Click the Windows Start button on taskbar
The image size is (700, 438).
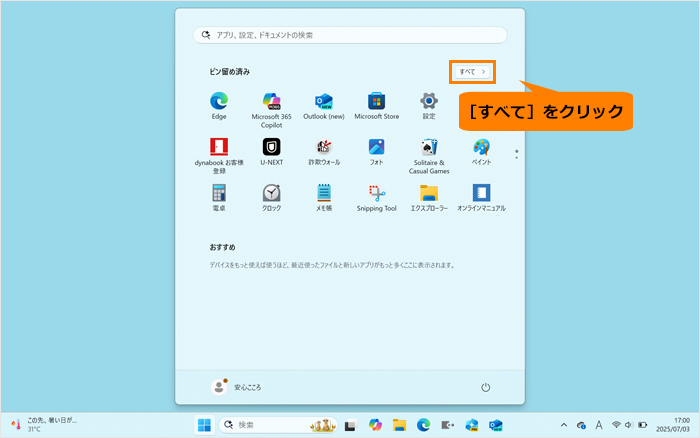(x=204, y=425)
